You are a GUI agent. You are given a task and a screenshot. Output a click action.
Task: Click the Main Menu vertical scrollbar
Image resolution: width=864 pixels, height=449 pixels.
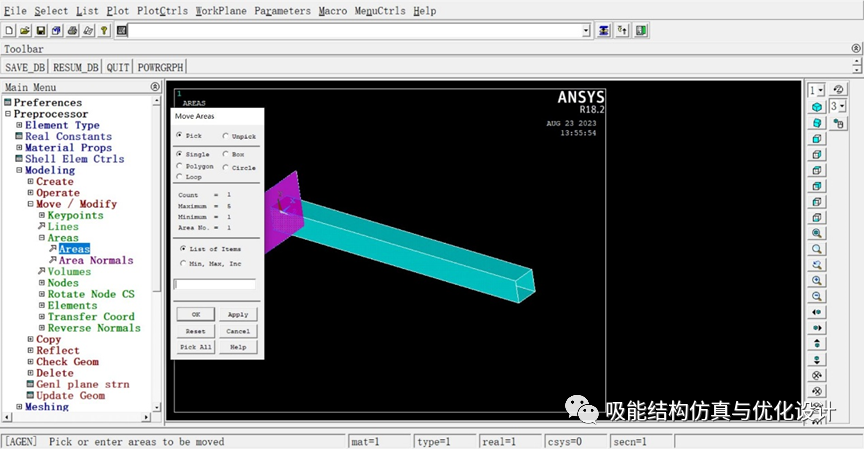(x=156, y=253)
